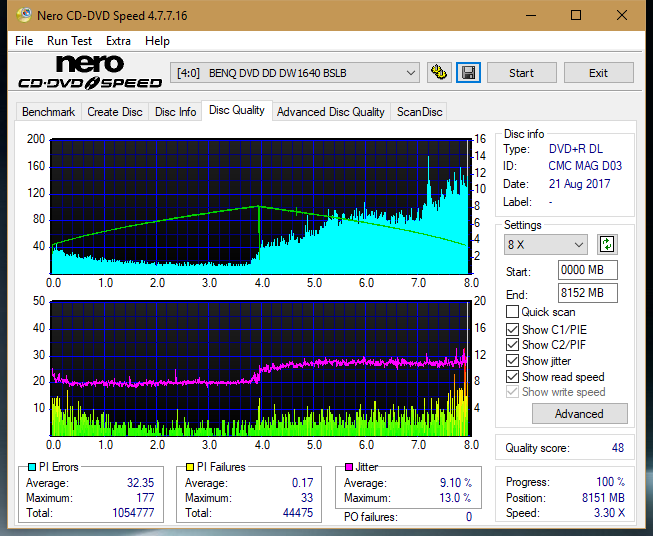Click the Advanced settings button
This screenshot has width=653, height=536.
coord(579,414)
